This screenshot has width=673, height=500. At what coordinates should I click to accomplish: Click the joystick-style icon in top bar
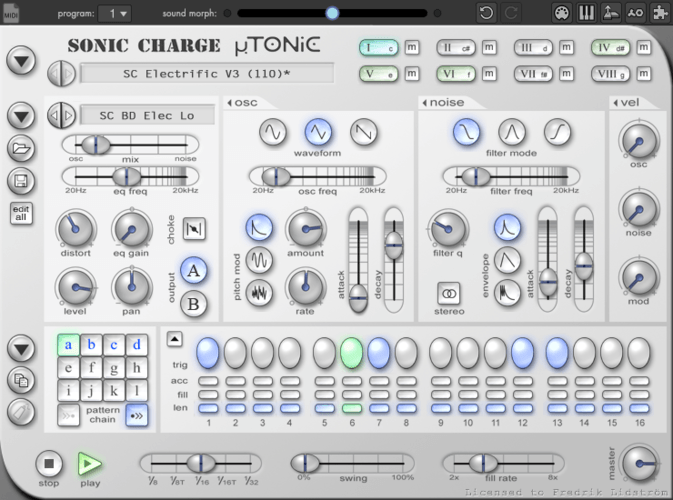pyautogui.click(x=611, y=13)
